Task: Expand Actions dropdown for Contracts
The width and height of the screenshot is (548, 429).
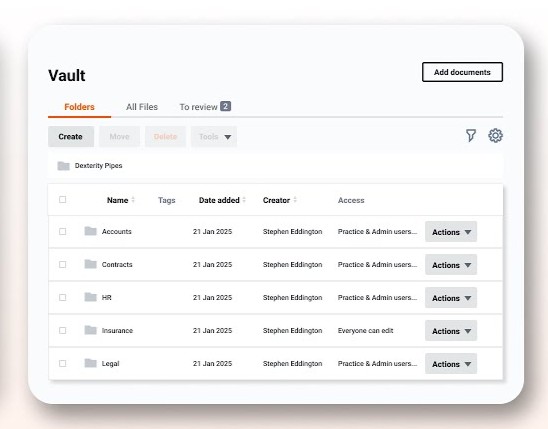Action: (x=451, y=265)
